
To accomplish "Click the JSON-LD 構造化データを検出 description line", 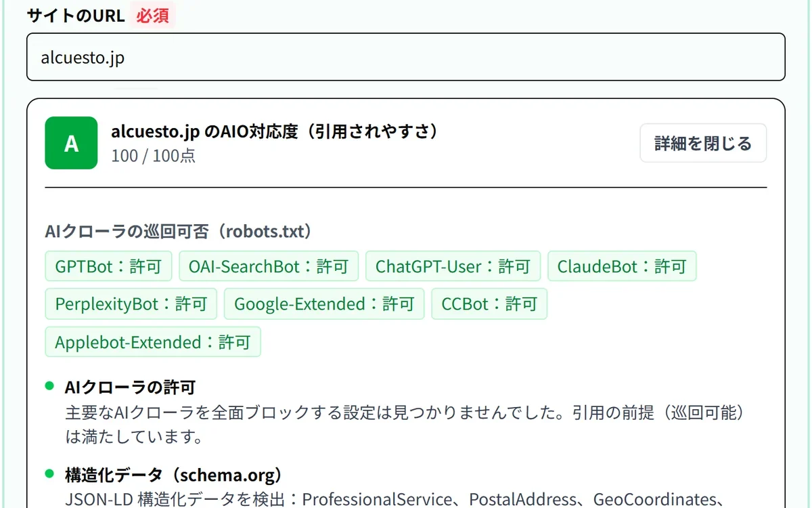I will (394, 500).
